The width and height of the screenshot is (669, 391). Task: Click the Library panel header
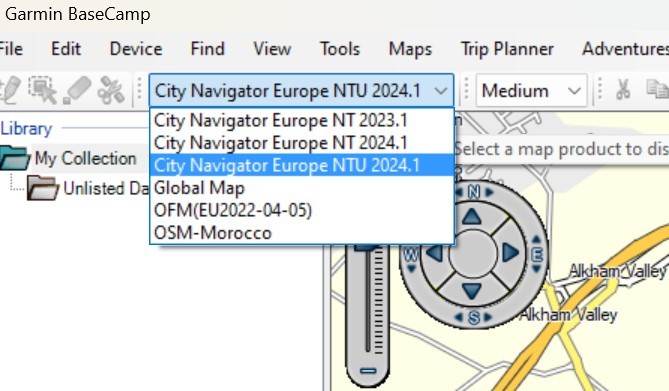pos(26,128)
